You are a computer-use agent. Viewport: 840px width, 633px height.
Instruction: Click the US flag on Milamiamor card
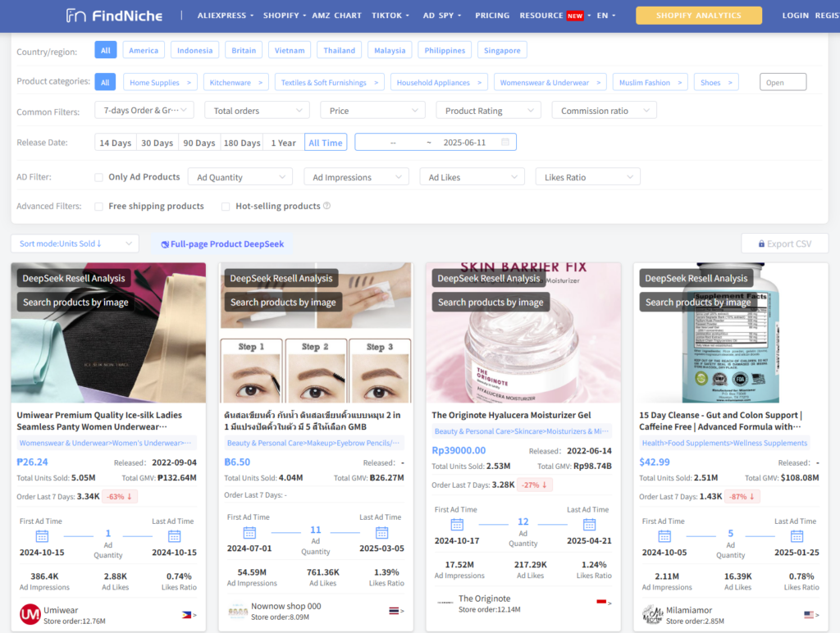808,615
